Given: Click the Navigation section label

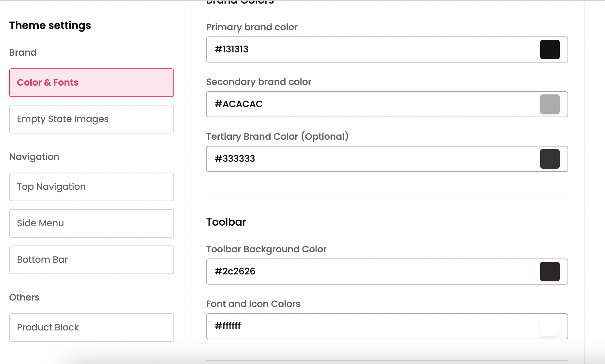Looking at the screenshot, I should 34,157.
